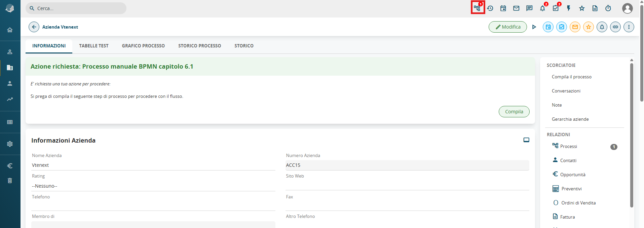Toggle the orange favorite star for record

pos(589,27)
